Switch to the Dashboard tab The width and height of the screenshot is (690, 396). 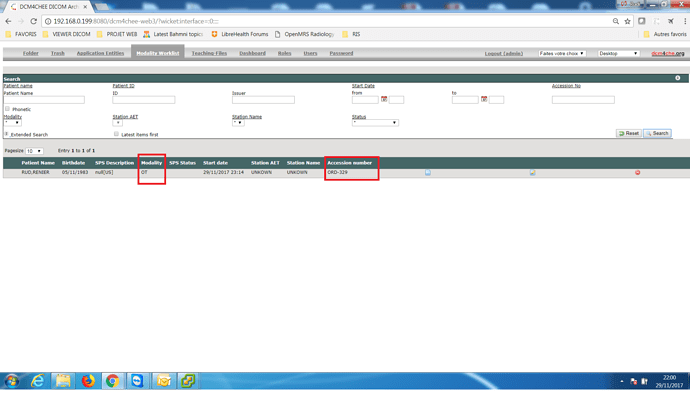click(x=253, y=53)
